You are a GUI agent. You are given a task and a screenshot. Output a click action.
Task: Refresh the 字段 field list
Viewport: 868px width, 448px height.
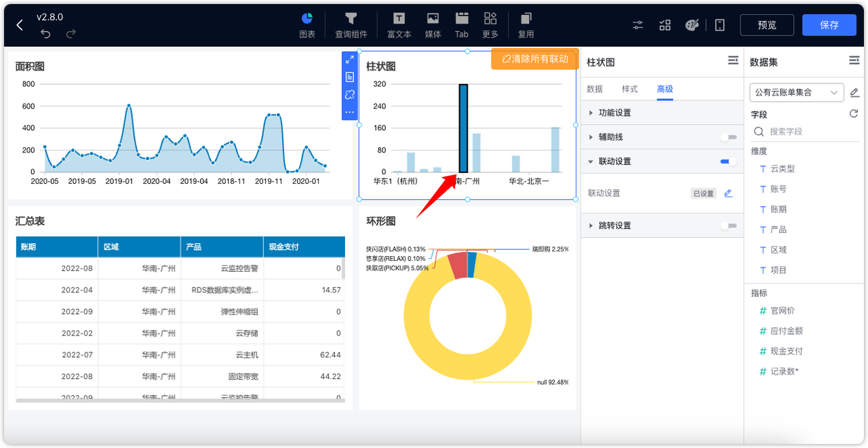(x=853, y=114)
